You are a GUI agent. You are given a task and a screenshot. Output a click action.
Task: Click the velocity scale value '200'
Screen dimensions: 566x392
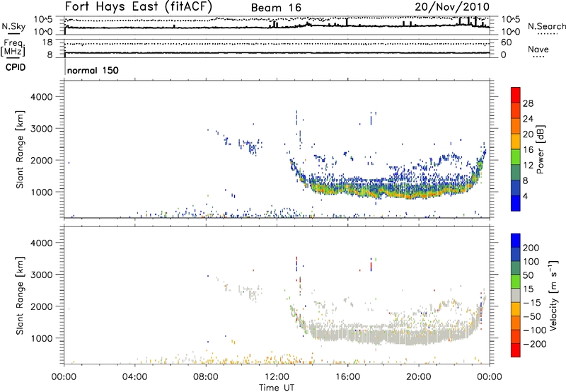531,248
